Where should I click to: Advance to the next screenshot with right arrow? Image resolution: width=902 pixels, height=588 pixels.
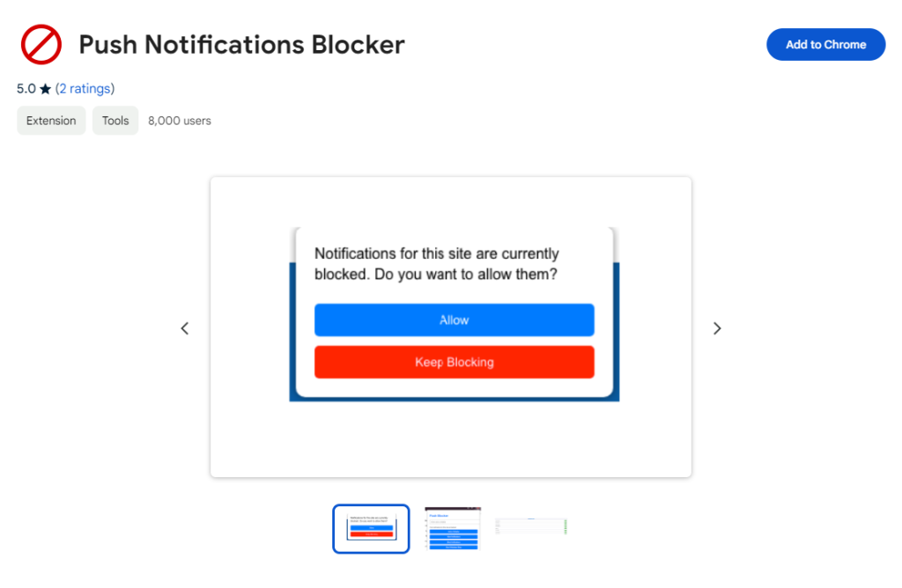[717, 328]
